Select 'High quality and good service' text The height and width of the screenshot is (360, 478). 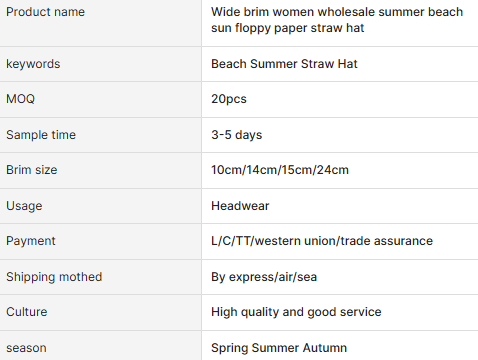coord(296,312)
